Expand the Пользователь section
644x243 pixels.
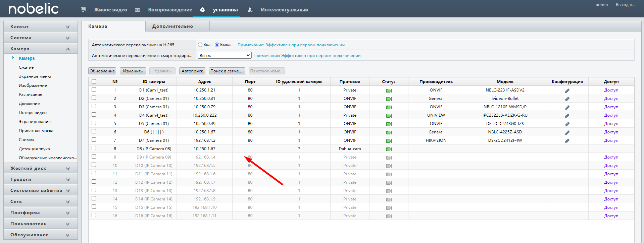(41, 224)
